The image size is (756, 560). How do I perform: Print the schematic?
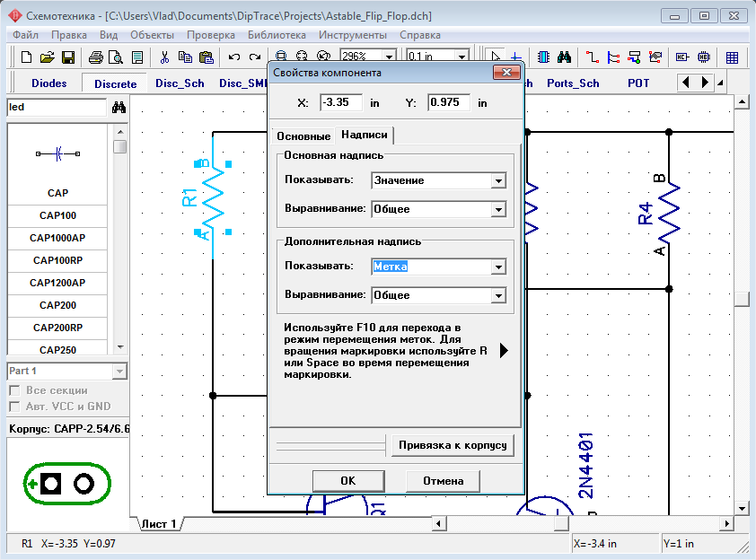(x=95, y=57)
